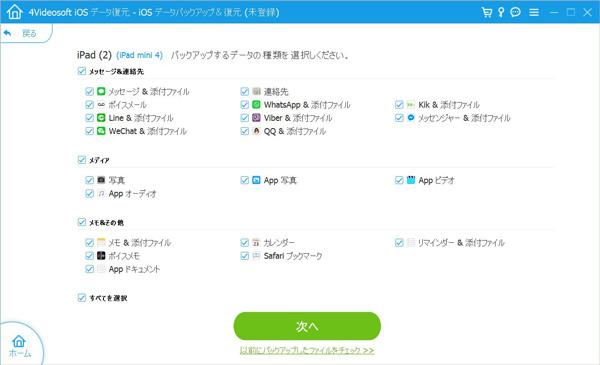The image size is (600, 365).
Task: Click the Safari ブックマーク icon
Action: 256,256
